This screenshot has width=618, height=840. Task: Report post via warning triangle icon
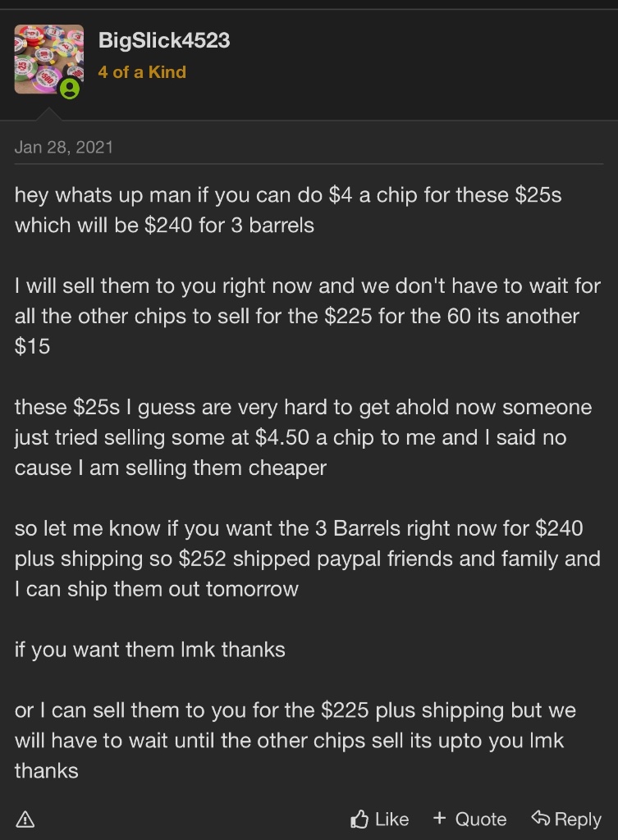pos(25,819)
